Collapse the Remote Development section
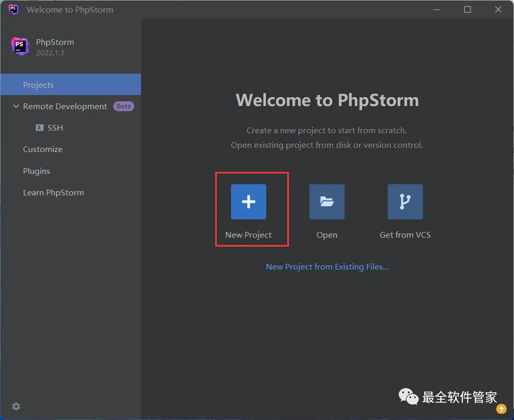The height and width of the screenshot is (420, 514). coord(16,106)
